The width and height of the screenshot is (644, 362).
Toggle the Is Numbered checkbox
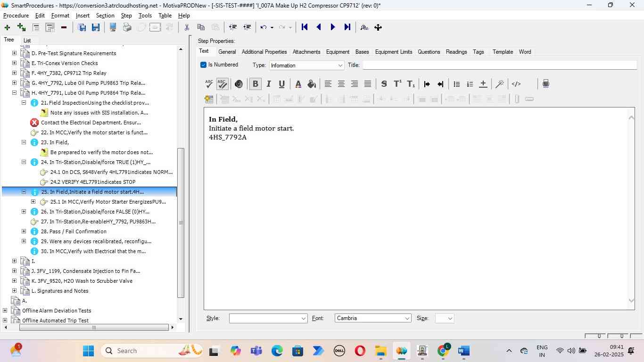(x=203, y=65)
